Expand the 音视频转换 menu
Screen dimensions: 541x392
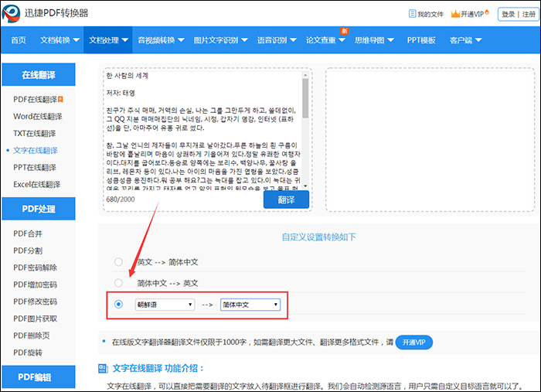click(161, 40)
